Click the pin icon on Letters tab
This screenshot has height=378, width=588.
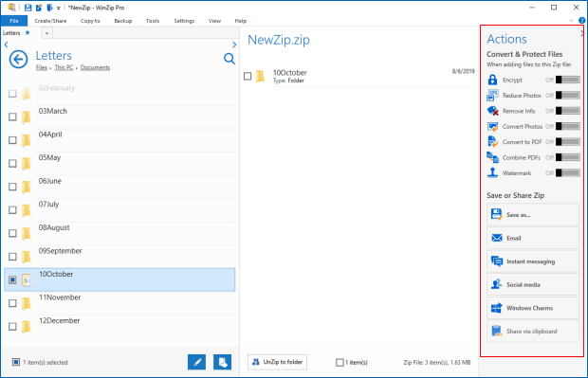coord(27,33)
